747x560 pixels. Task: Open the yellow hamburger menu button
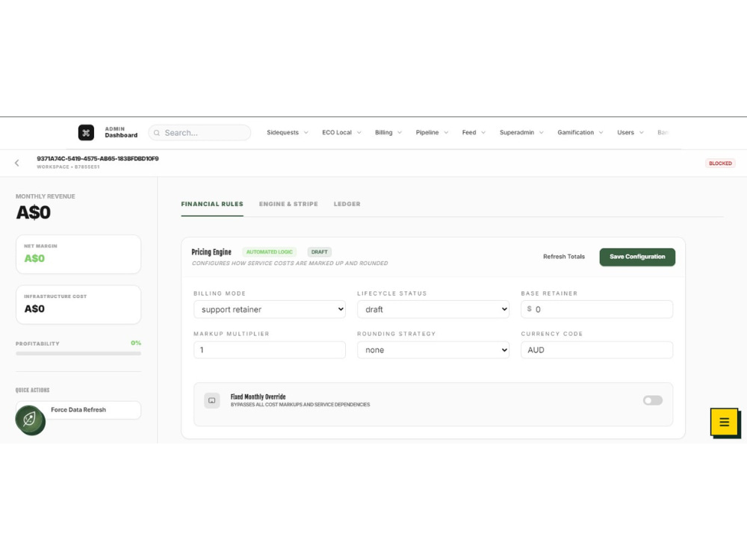(724, 422)
